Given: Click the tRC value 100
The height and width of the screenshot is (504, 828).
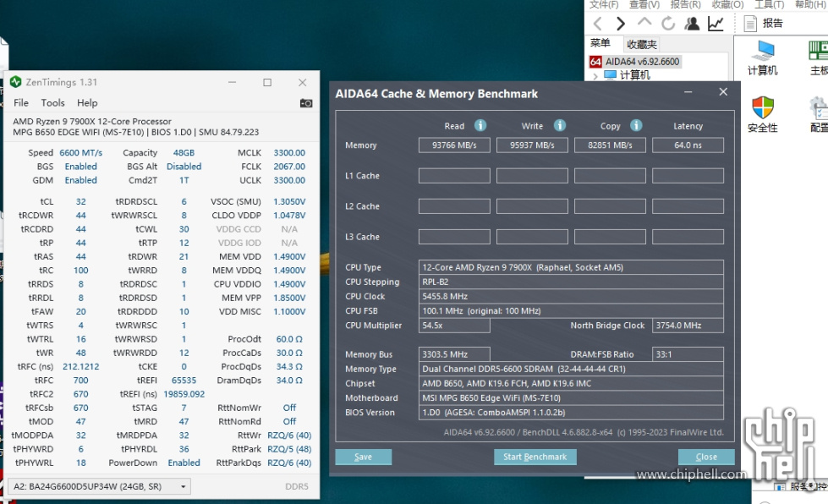Looking at the screenshot, I should pyautogui.click(x=81, y=271).
